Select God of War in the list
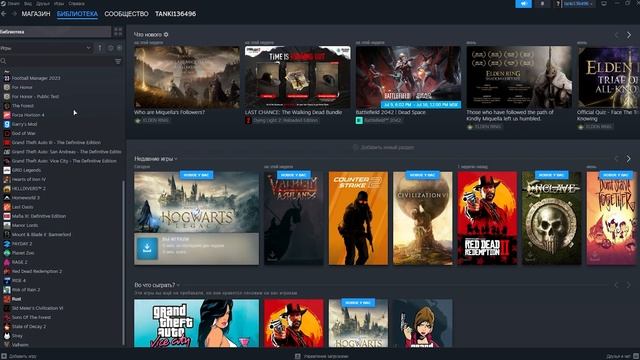This screenshot has width=640, height=360. coord(23,133)
